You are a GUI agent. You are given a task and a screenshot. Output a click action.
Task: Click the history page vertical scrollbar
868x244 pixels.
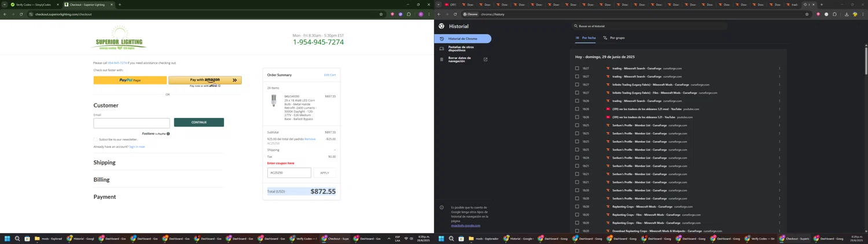tap(866, 61)
